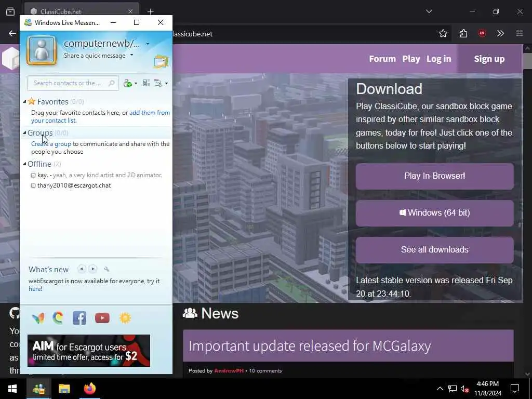
Task: Open the Windows Start menu
Action: (x=12, y=389)
